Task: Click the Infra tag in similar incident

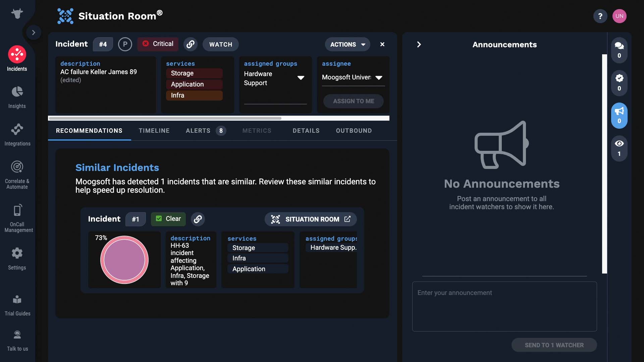Action: tap(258, 258)
